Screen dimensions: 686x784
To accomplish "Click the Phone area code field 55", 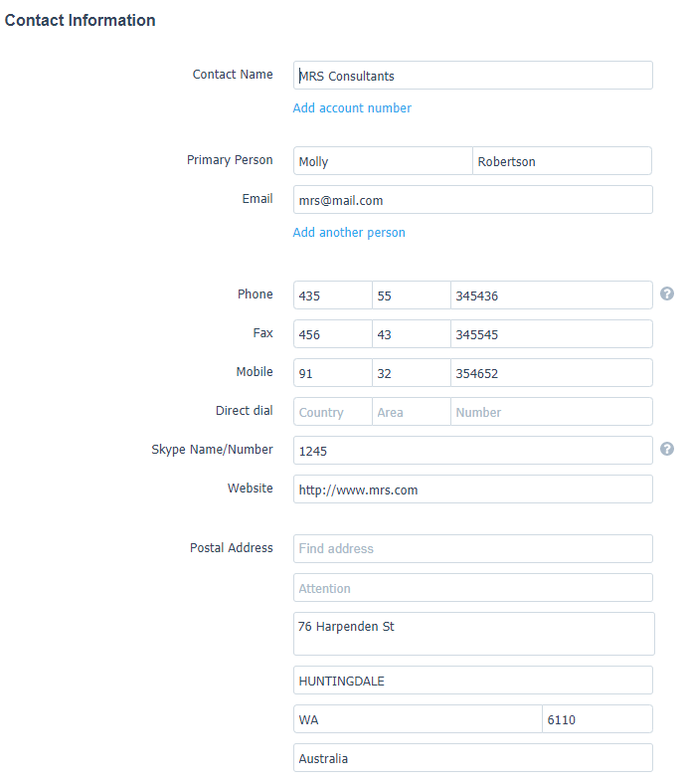I will click(412, 295).
